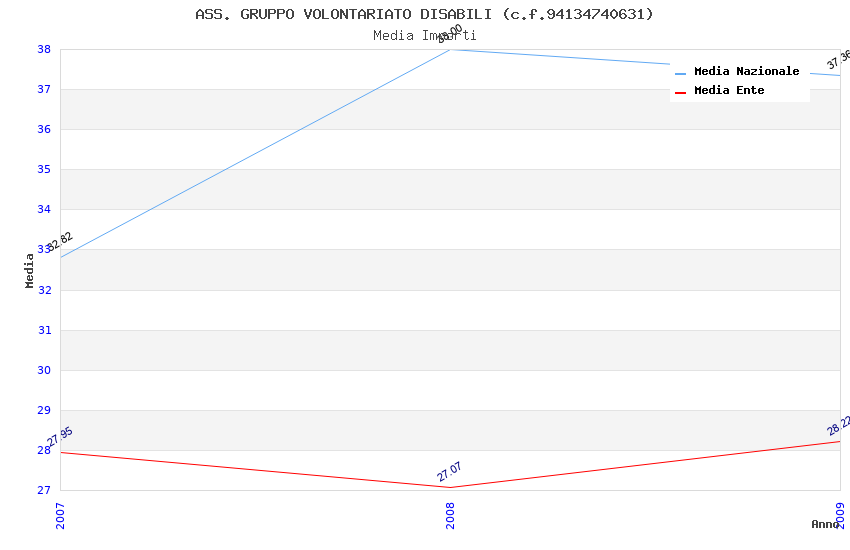The height and width of the screenshot is (550, 850).
Task: Select the 28.22 data label
Action: coord(838,426)
